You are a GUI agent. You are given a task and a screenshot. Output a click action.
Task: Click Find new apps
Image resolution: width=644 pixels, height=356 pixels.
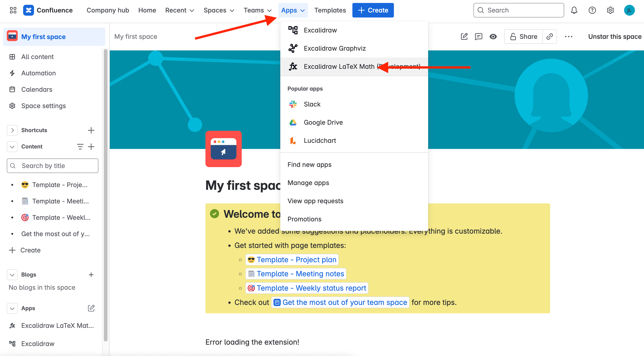coord(354,165)
